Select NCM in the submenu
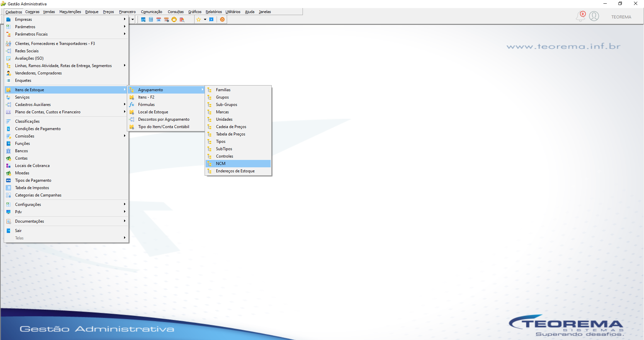Screen dimensions: 644x340 238,164
